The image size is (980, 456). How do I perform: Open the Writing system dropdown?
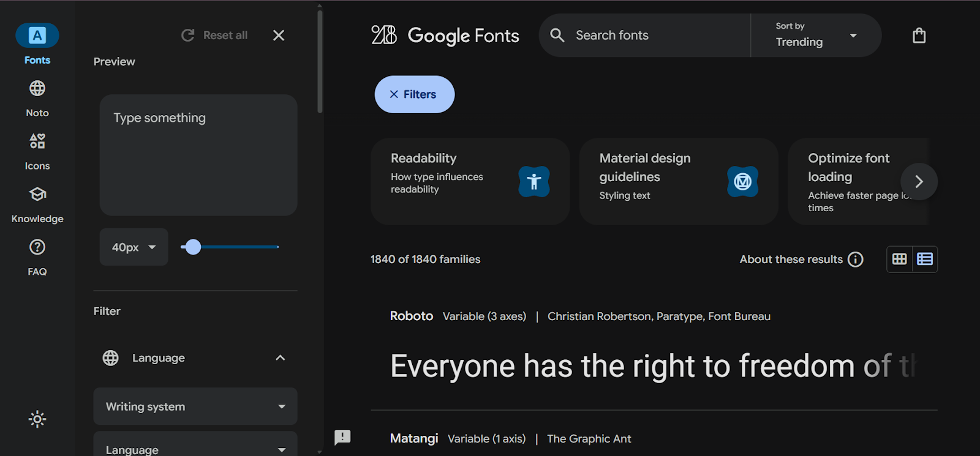195,406
